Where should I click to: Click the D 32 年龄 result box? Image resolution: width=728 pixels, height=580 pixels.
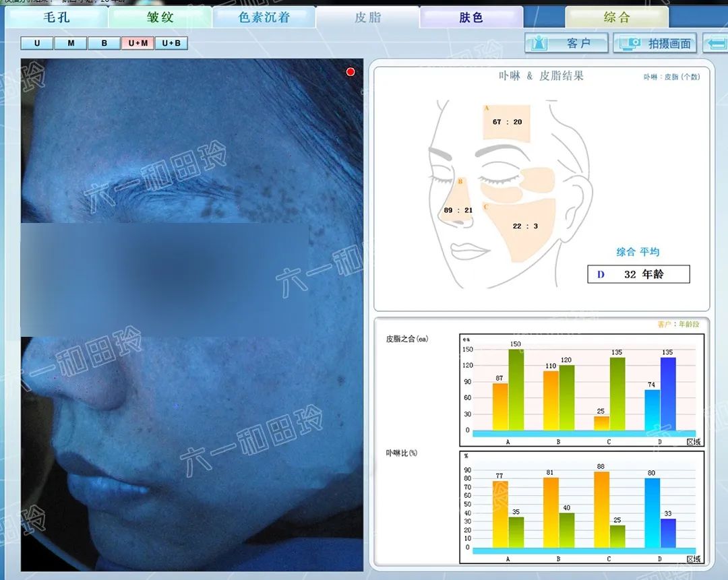click(639, 273)
